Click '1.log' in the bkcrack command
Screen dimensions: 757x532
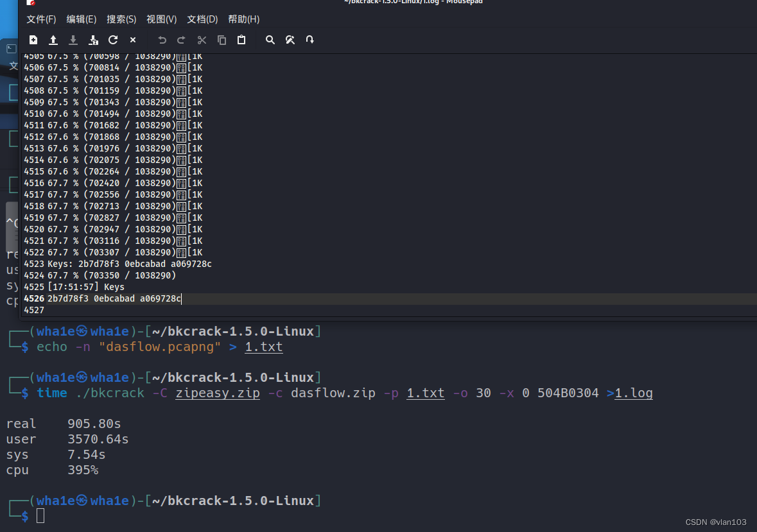point(634,393)
